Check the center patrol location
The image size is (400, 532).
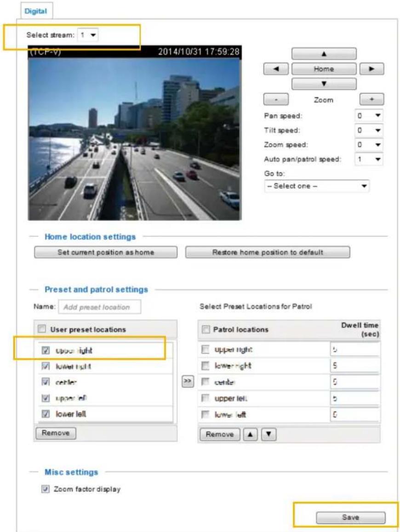205,382
